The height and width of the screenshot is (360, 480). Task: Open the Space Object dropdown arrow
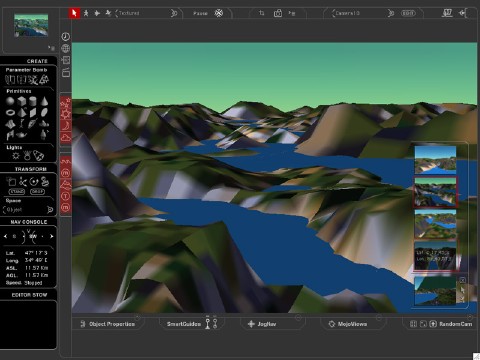(x=50, y=210)
